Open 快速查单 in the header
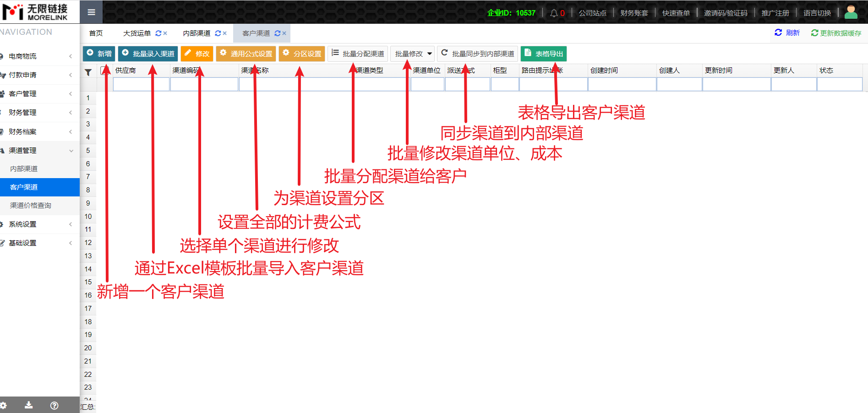868x413 pixels. [676, 13]
